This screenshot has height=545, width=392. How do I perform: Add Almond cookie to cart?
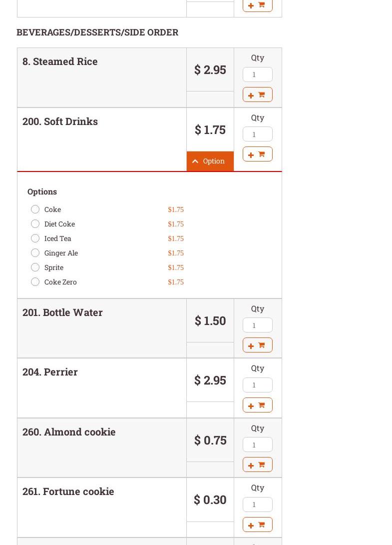click(257, 464)
